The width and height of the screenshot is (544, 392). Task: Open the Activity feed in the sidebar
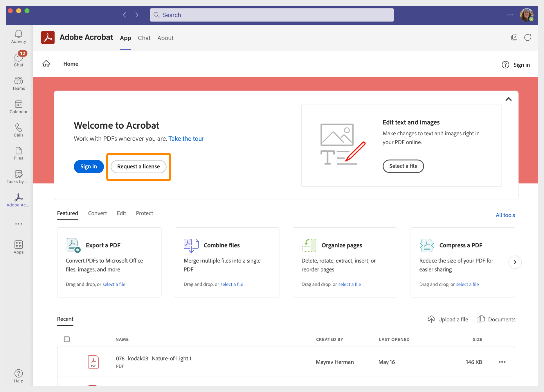tap(18, 36)
